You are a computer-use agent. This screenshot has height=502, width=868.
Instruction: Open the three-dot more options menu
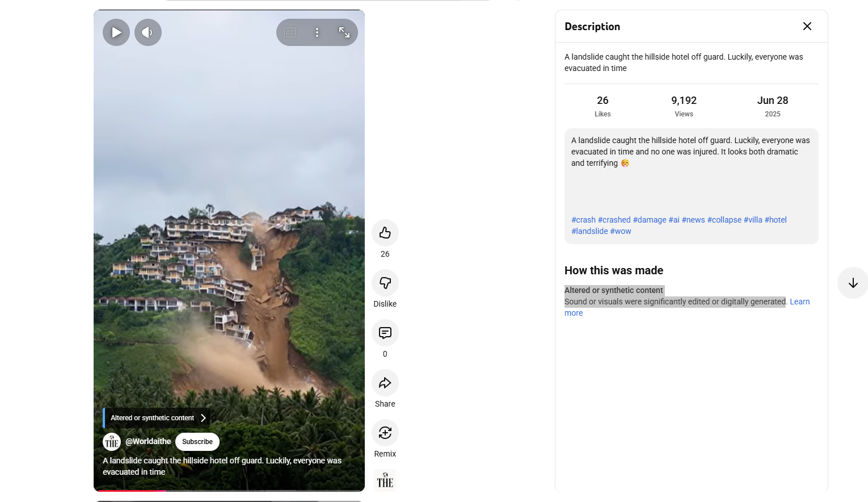pos(317,32)
